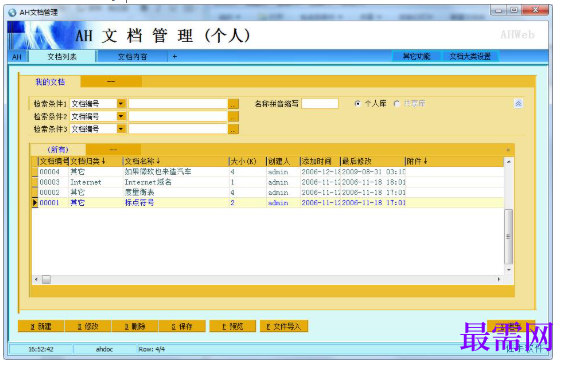This screenshot has height=368, width=572.
Task: Click the 修改 button
Action: pos(88,326)
